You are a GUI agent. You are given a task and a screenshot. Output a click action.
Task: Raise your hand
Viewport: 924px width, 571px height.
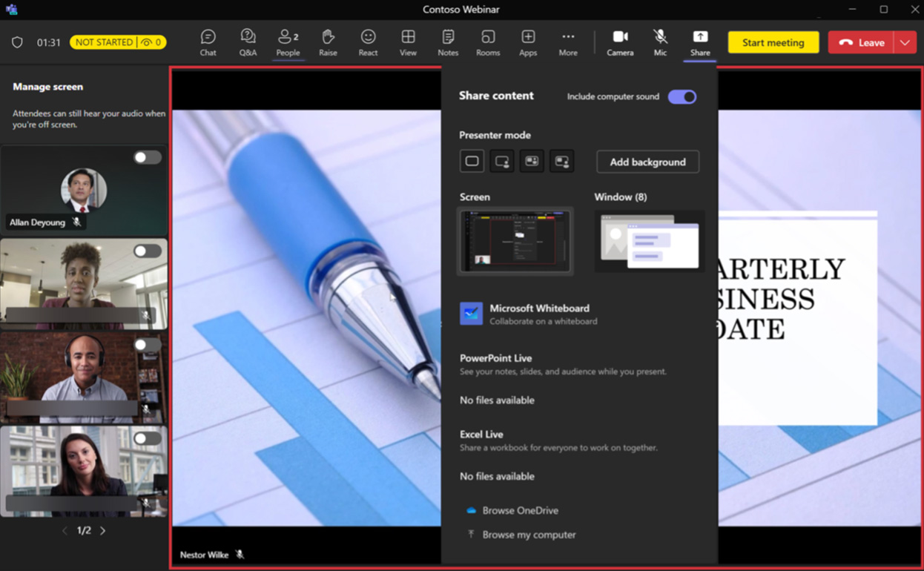point(328,42)
